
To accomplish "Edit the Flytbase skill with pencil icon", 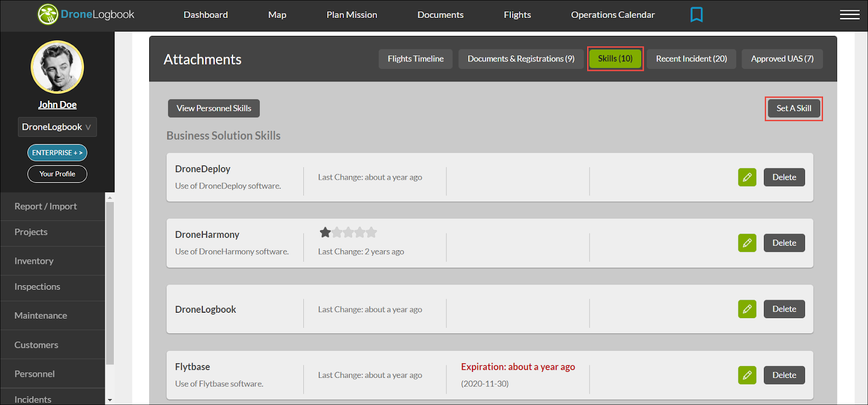I will coord(747,375).
